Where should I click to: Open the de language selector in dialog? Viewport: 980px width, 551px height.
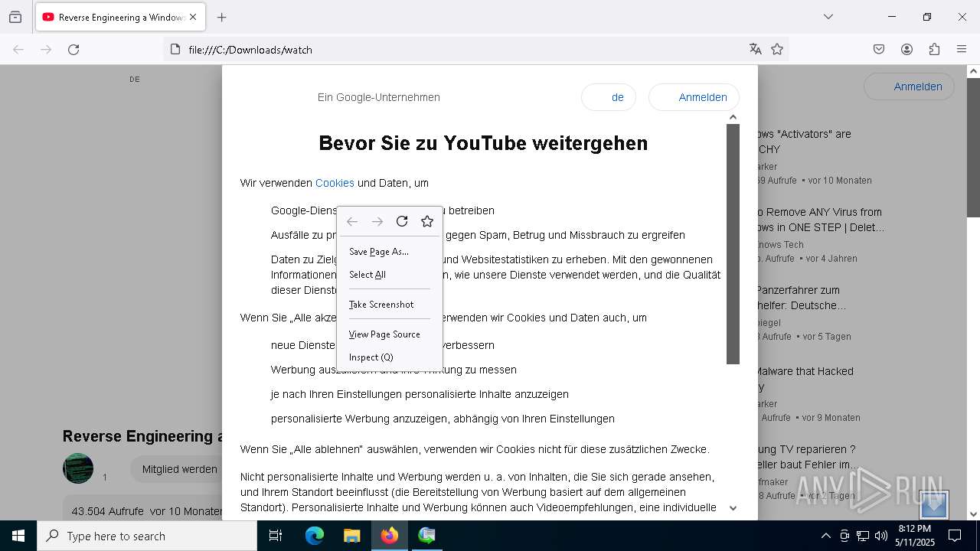[609, 97]
